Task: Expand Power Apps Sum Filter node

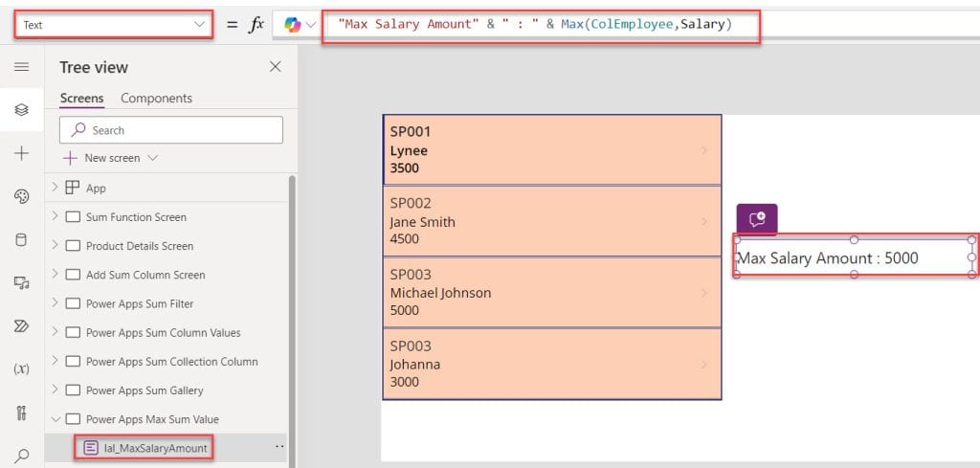Action: [55, 302]
